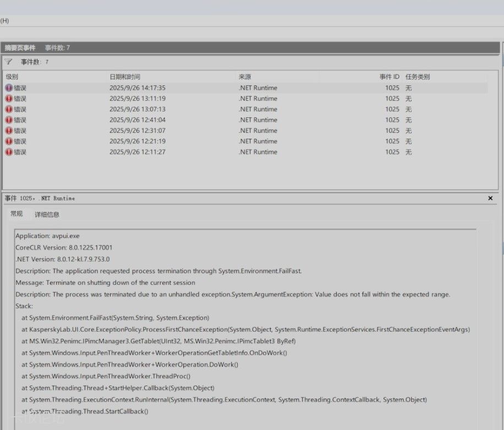
Task: Click the error icon for the 12:11:27 event
Action: pyautogui.click(x=9, y=152)
